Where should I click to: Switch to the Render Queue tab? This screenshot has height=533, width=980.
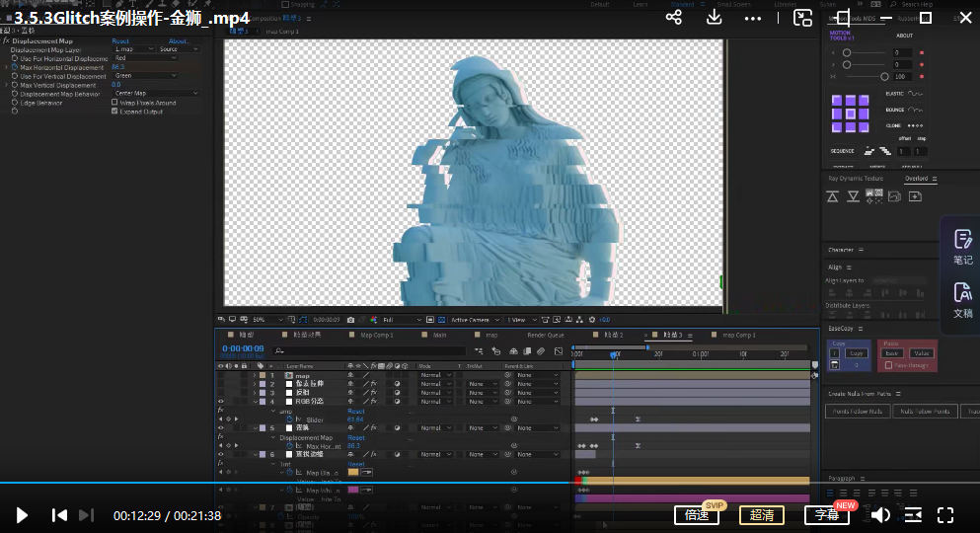click(546, 336)
